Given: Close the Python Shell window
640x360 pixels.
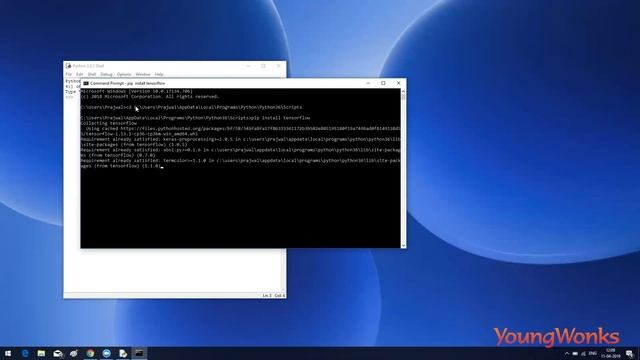Looking at the screenshot, I should (x=279, y=66).
